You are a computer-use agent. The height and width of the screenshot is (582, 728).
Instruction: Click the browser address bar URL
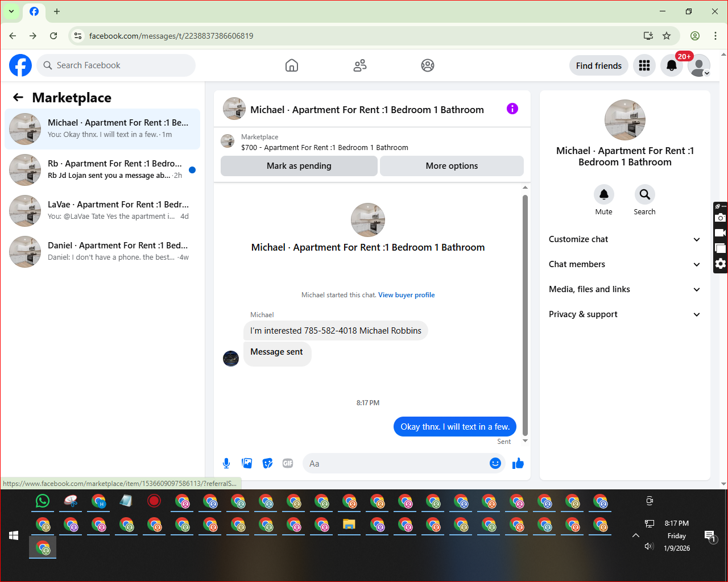tap(171, 36)
